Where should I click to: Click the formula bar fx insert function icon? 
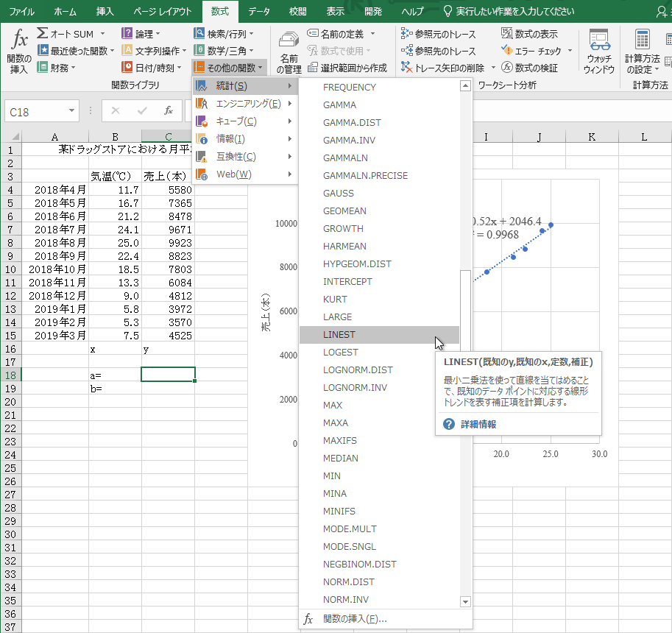point(169,111)
